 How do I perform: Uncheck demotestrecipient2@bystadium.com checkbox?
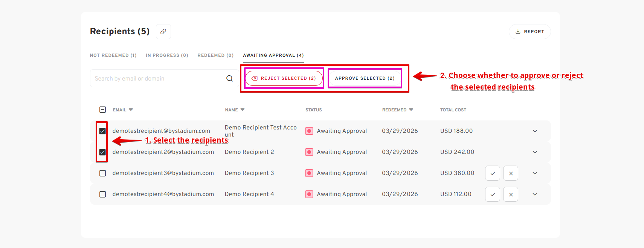tap(102, 152)
